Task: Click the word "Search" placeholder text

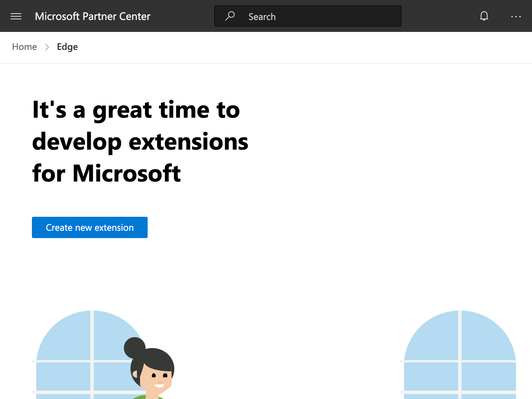Action: click(x=262, y=17)
